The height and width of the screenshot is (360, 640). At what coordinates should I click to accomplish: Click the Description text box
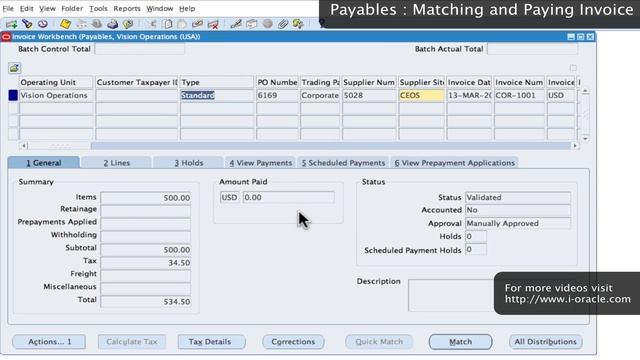(x=451, y=295)
